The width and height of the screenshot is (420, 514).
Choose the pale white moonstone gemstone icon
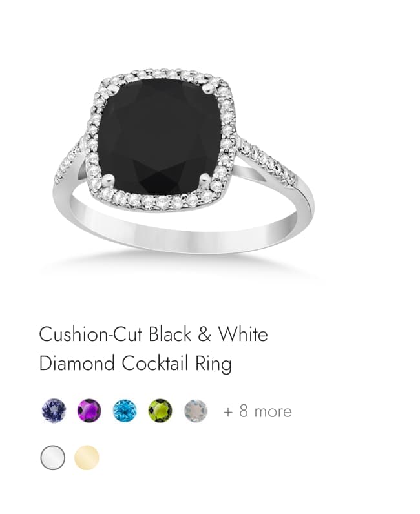[x=196, y=411]
